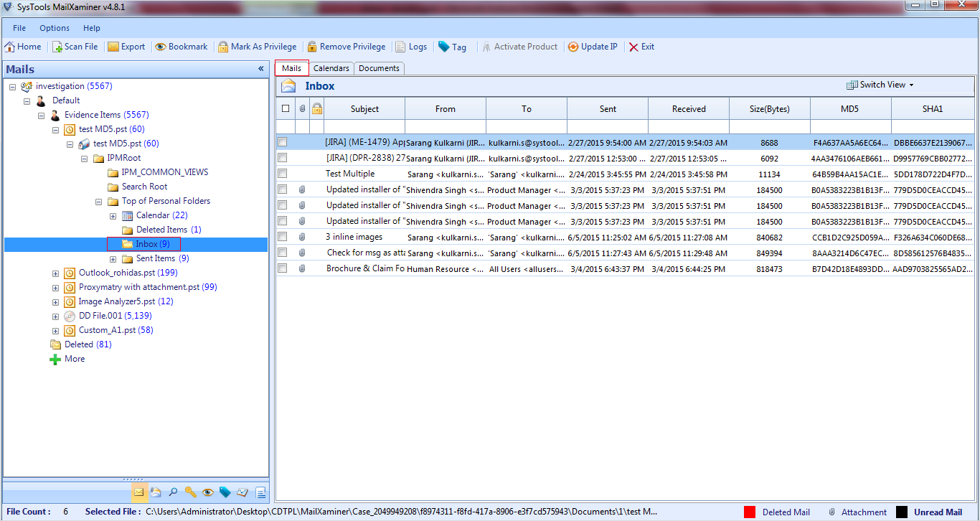The width and height of the screenshot is (980, 521).
Task: Select the tag icon at the bottom status bar
Action: (225, 493)
